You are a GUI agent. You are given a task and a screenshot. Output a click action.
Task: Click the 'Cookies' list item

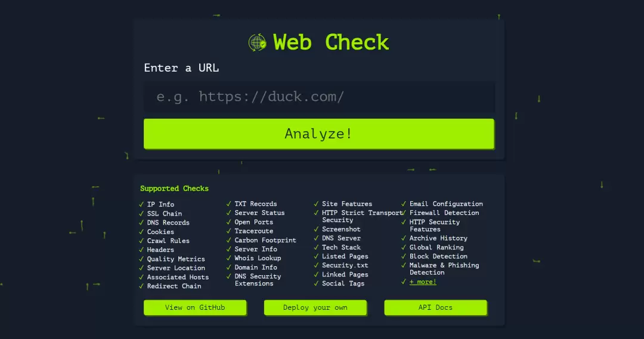pos(160,232)
